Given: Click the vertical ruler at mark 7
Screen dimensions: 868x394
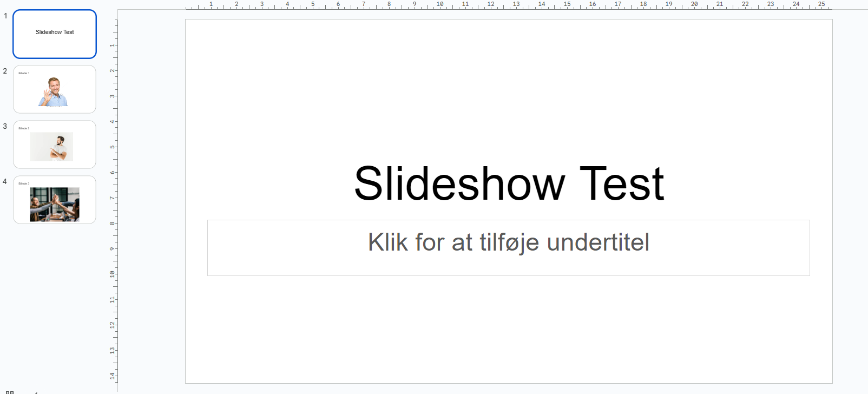Looking at the screenshot, I should (x=113, y=198).
